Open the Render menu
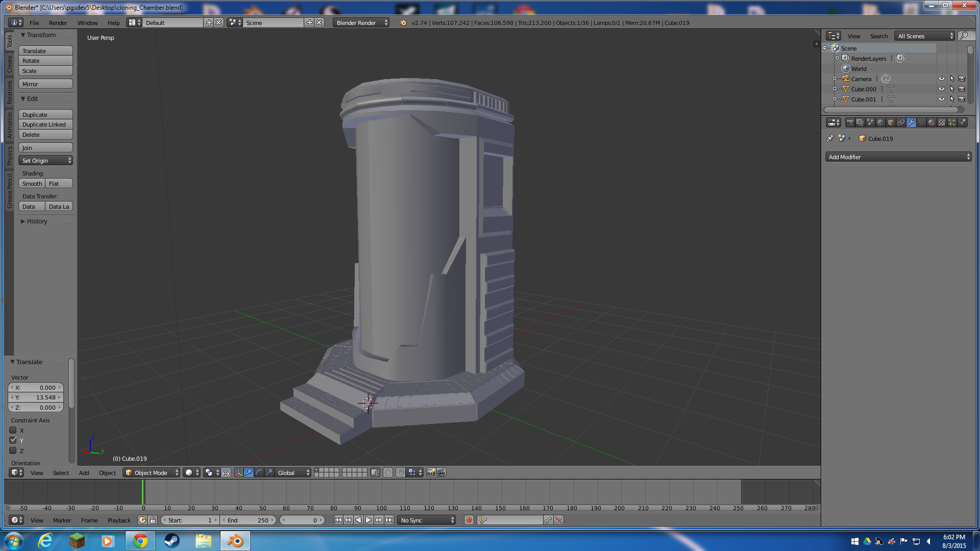The image size is (980, 551). coord(58,23)
